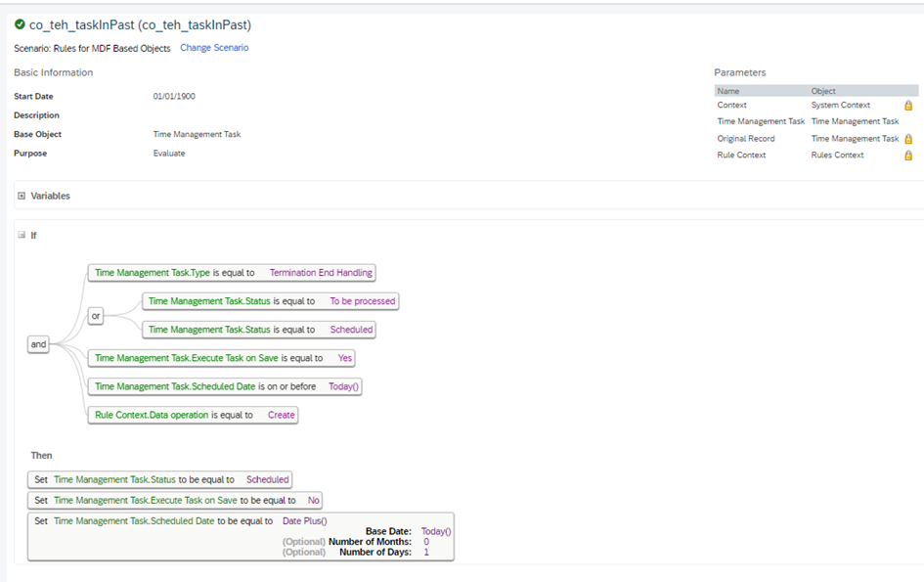Click the green checkmark status icon by rule title
Screen dimensions: 924x582
20,24
